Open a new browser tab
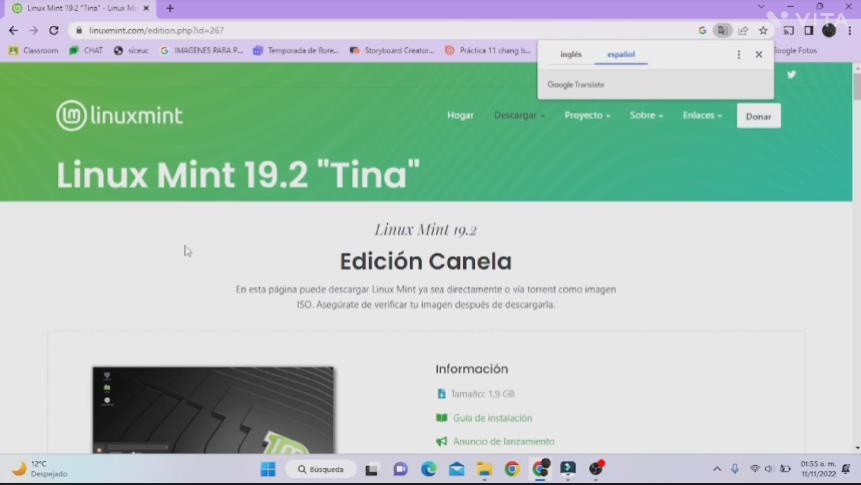 tap(170, 8)
